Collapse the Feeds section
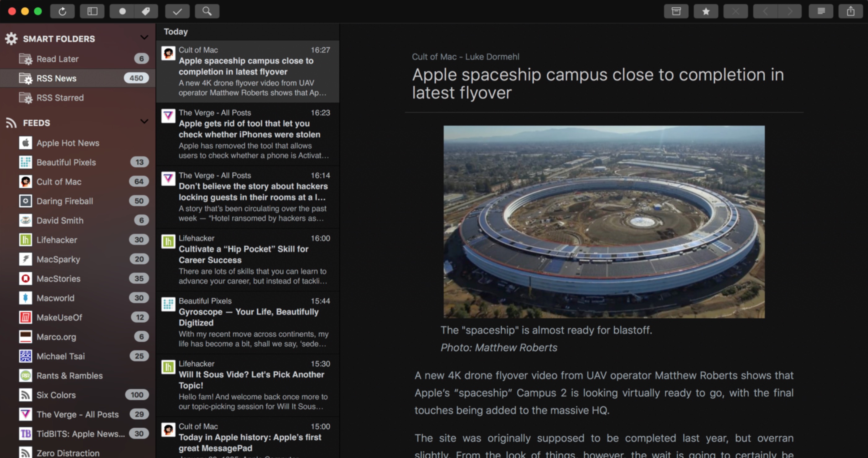The width and height of the screenshot is (868, 458). tap(144, 121)
